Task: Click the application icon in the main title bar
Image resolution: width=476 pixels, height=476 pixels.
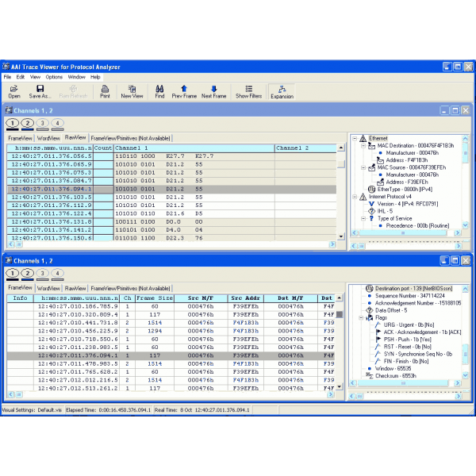Action: pyautogui.click(x=6, y=66)
